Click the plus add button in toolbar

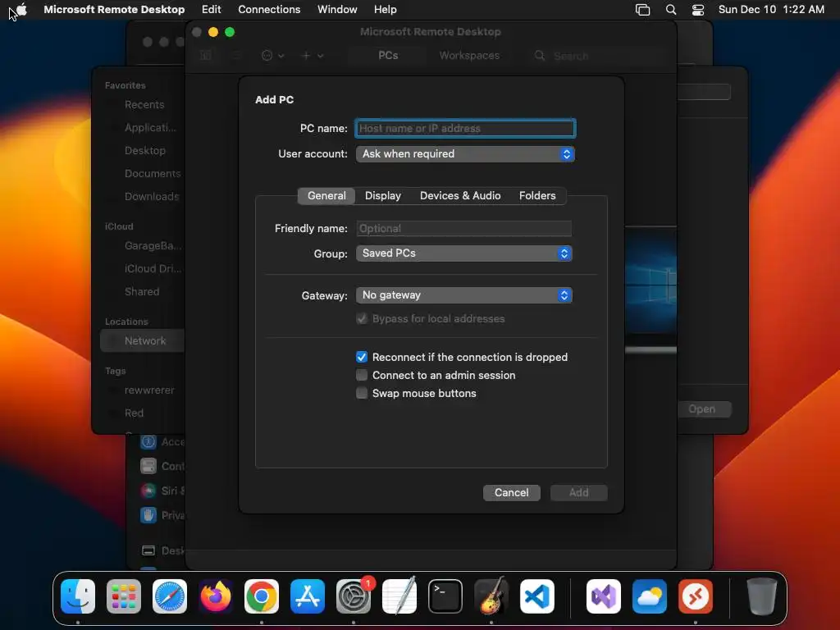(306, 55)
